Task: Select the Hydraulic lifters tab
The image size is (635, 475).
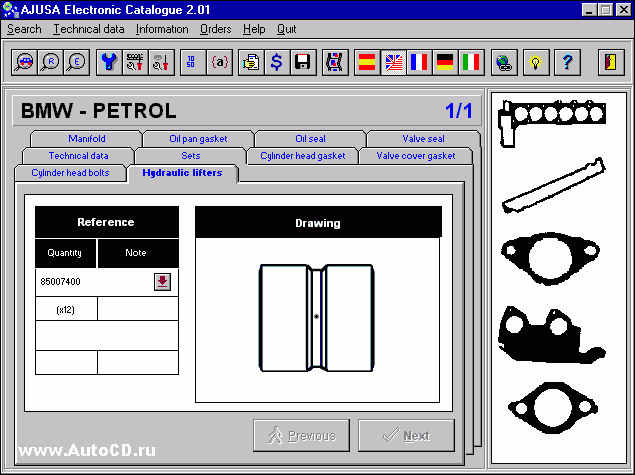Action: [x=182, y=173]
